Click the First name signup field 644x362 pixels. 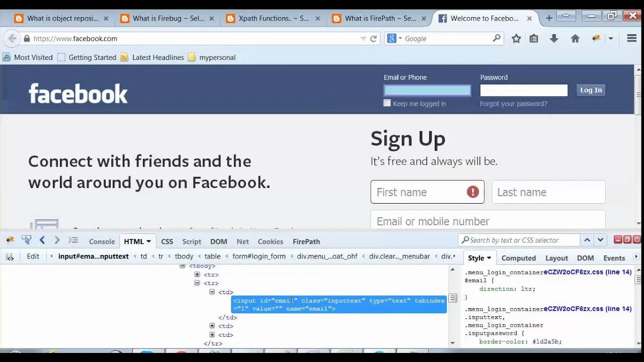click(427, 192)
